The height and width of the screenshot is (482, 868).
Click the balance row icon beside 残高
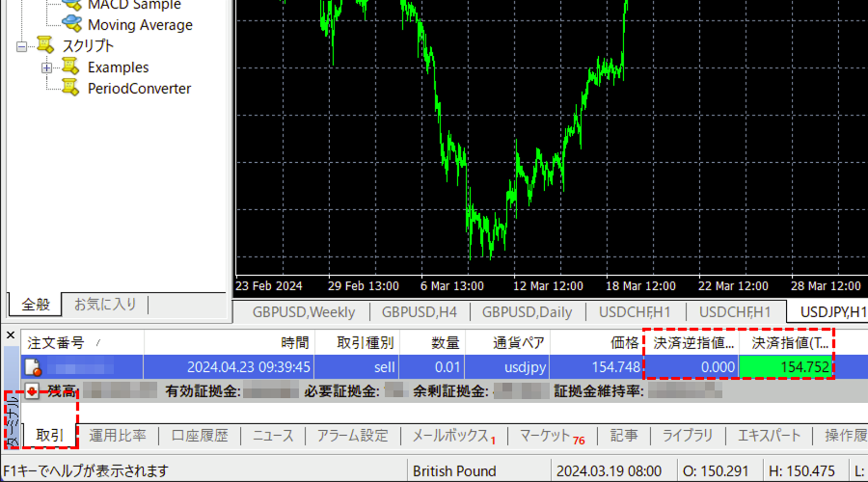click(32, 391)
